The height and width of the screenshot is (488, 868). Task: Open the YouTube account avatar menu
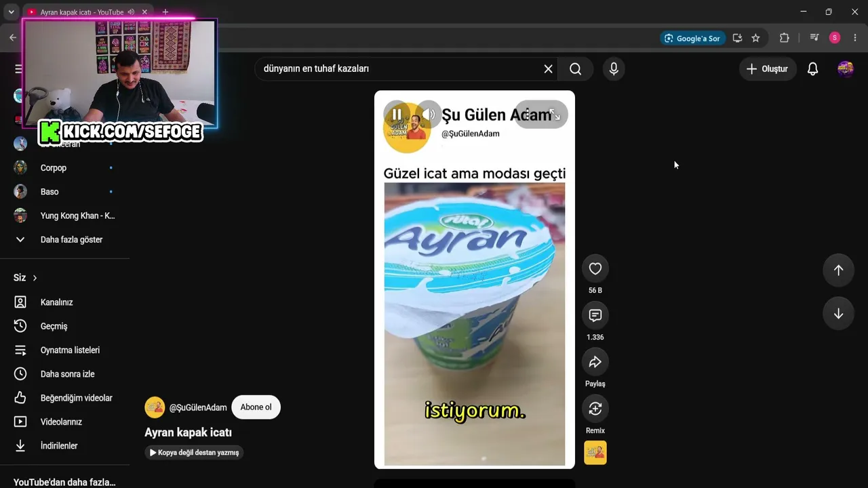tap(845, 68)
